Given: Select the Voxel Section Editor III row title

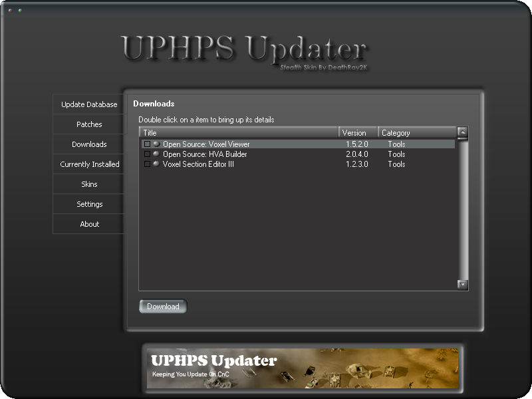Looking at the screenshot, I should coord(198,164).
